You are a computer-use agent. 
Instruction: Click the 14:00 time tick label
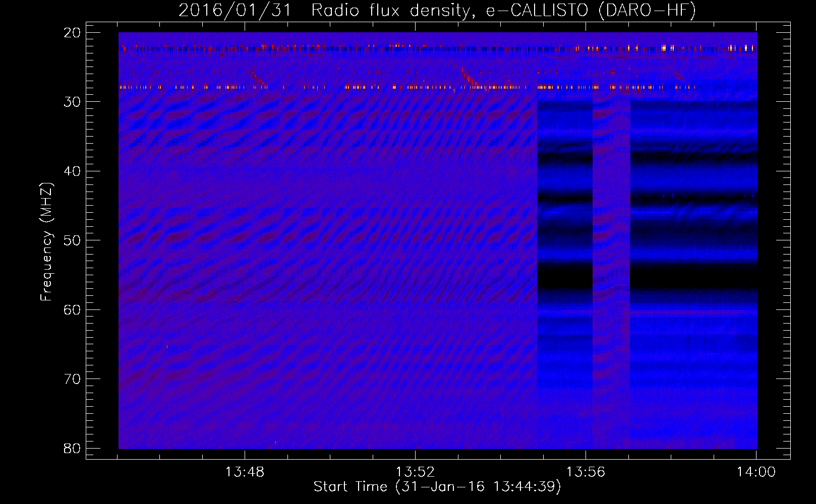(x=756, y=472)
